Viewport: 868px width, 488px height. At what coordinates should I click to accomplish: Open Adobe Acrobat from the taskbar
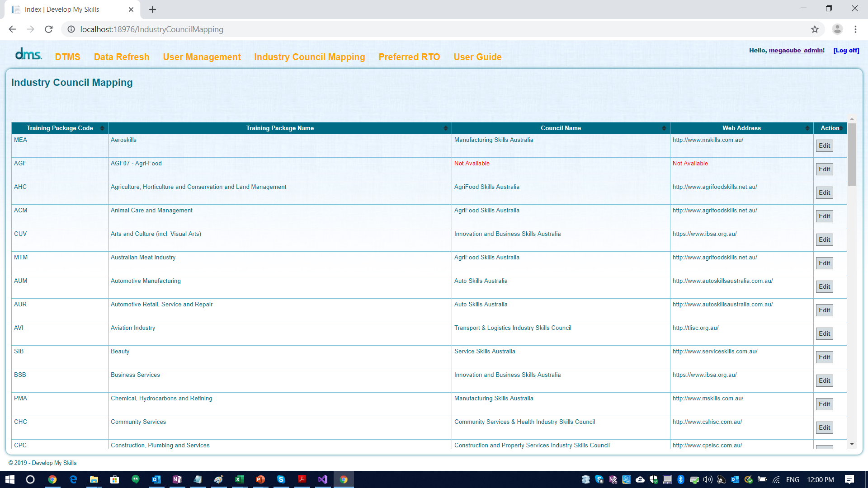pos(302,479)
